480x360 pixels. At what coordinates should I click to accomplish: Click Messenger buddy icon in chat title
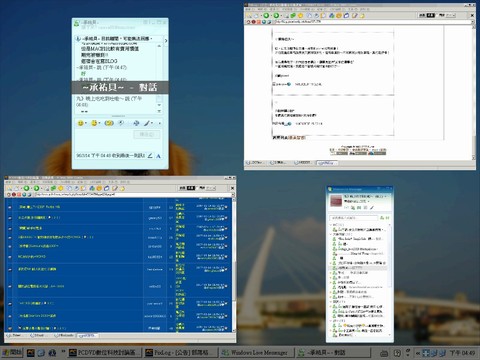click(76, 23)
